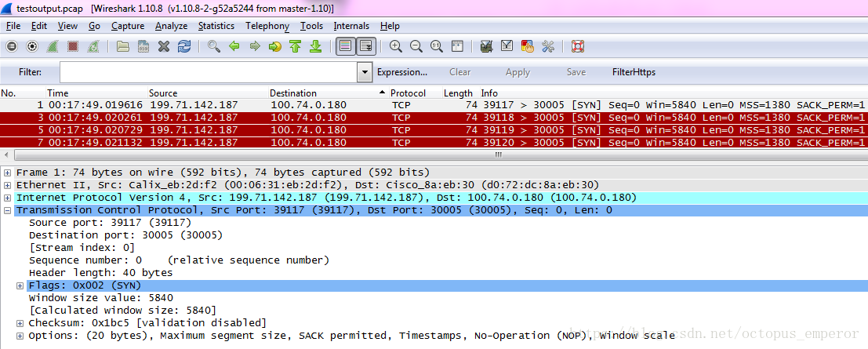Toggle auto scroll in live capture
The width and height of the screenshot is (868, 349).
pyautogui.click(x=366, y=46)
